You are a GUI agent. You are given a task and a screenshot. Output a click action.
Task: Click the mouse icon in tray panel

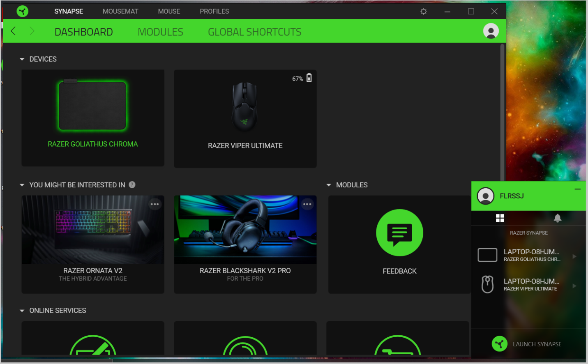pyautogui.click(x=488, y=284)
